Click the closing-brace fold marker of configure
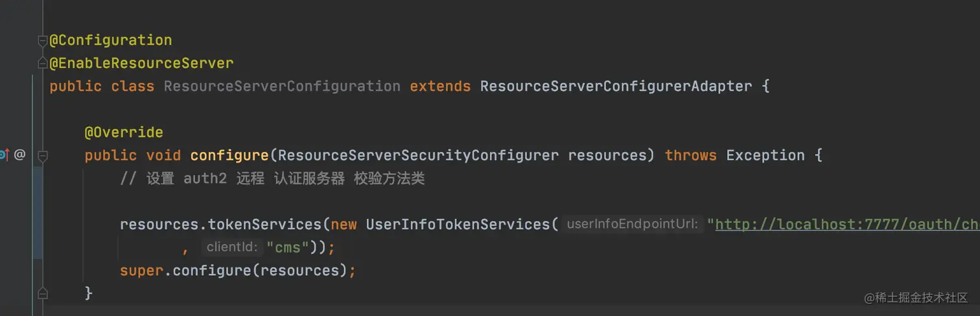This screenshot has height=316, width=980. 43,293
